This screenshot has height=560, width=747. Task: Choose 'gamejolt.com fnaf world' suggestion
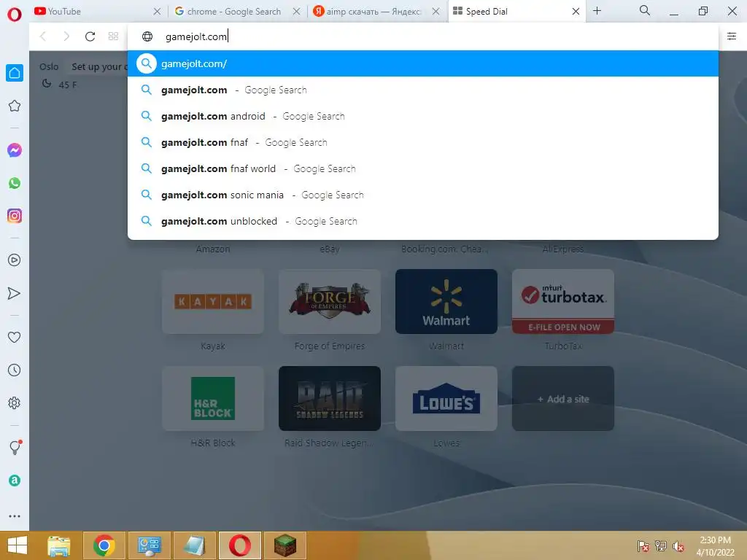coord(422,168)
